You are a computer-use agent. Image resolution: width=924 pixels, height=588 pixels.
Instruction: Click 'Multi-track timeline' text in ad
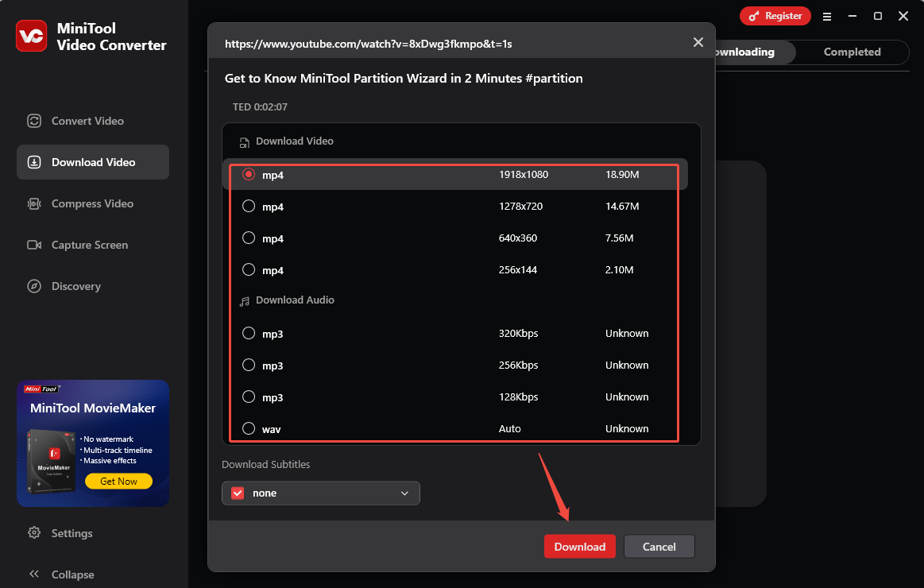coord(118,450)
